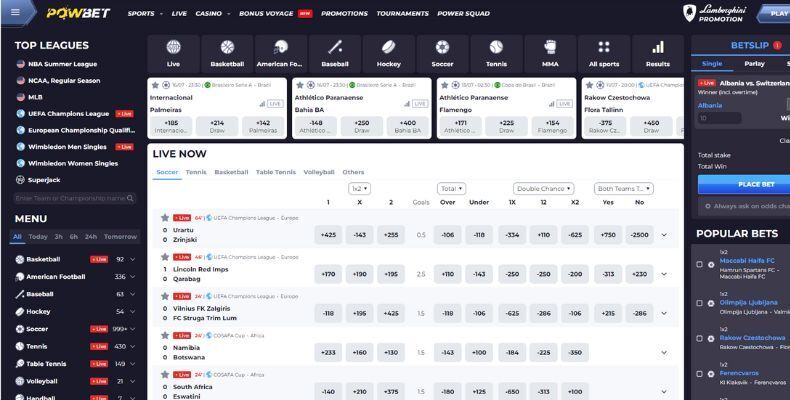The height and width of the screenshot is (400, 790).
Task: Open the Total market dropdown
Action: pyautogui.click(x=451, y=188)
